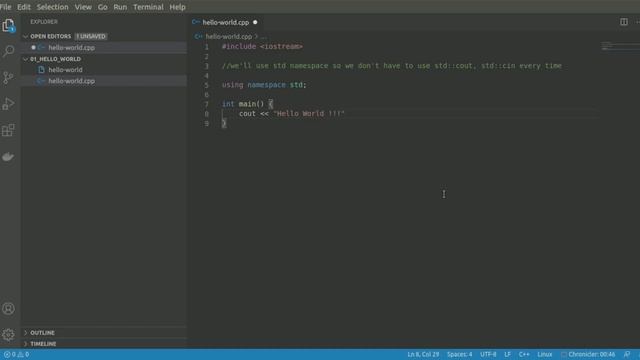640x360 pixels.
Task: Open the Selection menu
Action: pos(52,7)
